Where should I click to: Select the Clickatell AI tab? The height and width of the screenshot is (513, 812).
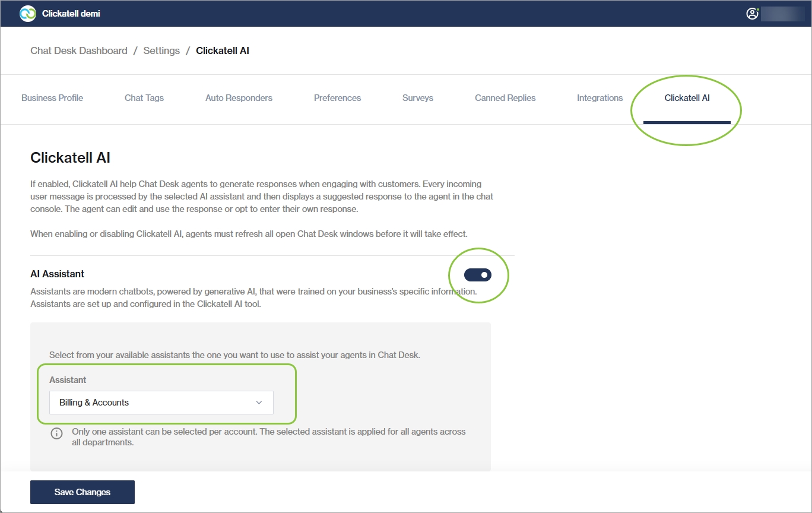tap(687, 98)
